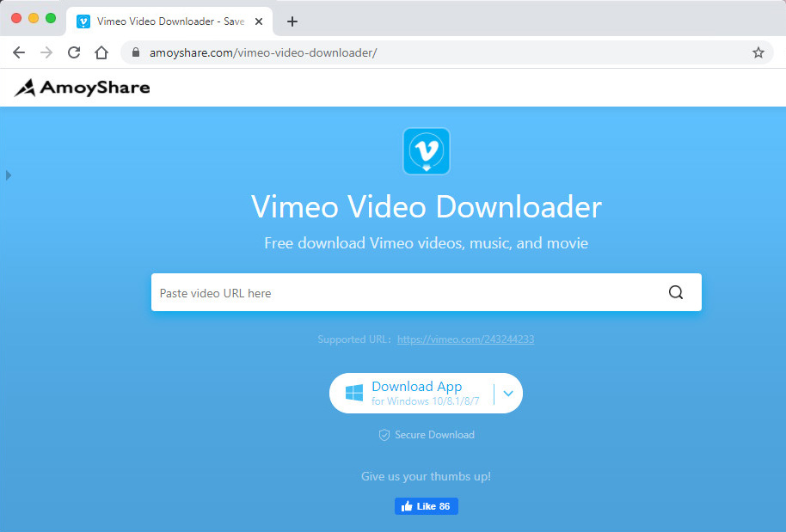
Task: Open the supported vimeo.com/243244233 link
Action: pyautogui.click(x=466, y=339)
